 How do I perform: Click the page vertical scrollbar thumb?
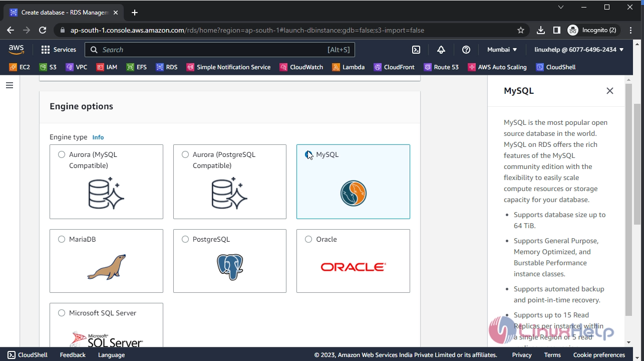637,164
